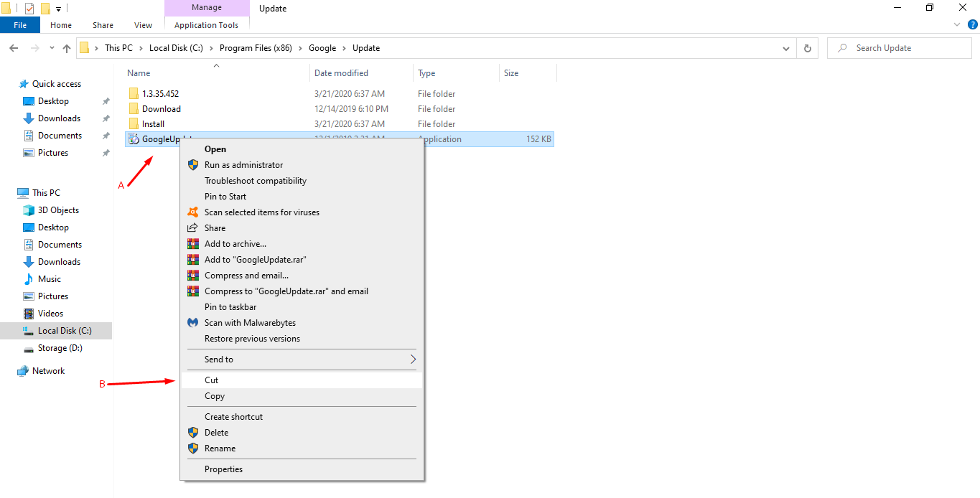Click the Forward navigation arrow

click(x=34, y=48)
